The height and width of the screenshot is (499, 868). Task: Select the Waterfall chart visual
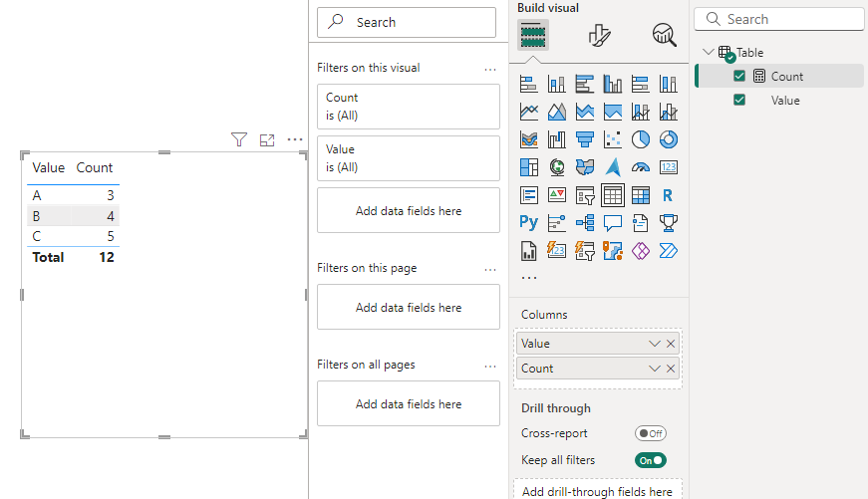[x=557, y=139]
